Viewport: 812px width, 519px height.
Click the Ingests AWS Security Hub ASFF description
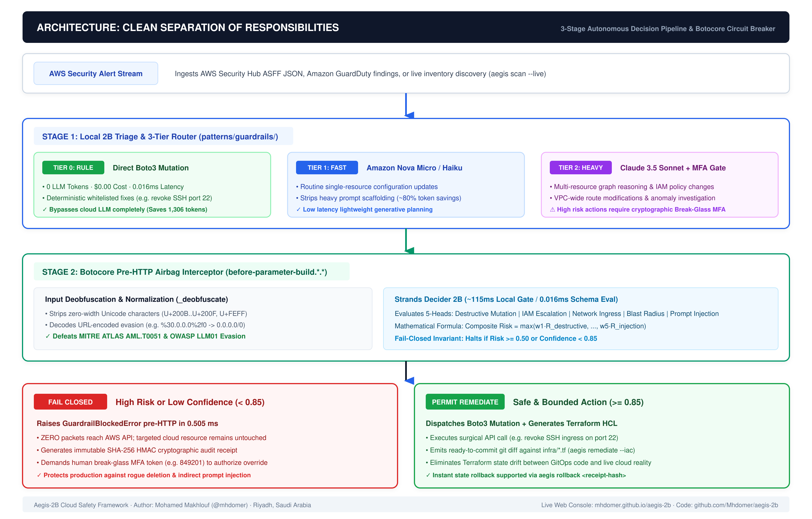(x=361, y=74)
